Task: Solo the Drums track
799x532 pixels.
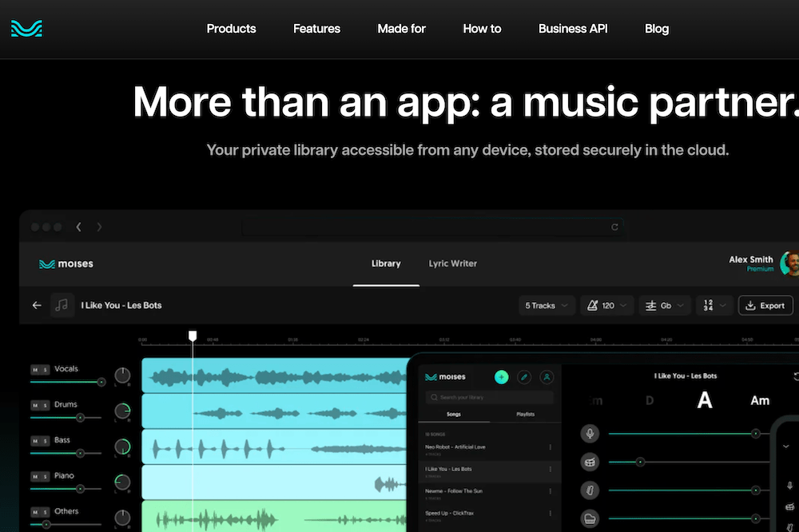Action: click(x=45, y=405)
